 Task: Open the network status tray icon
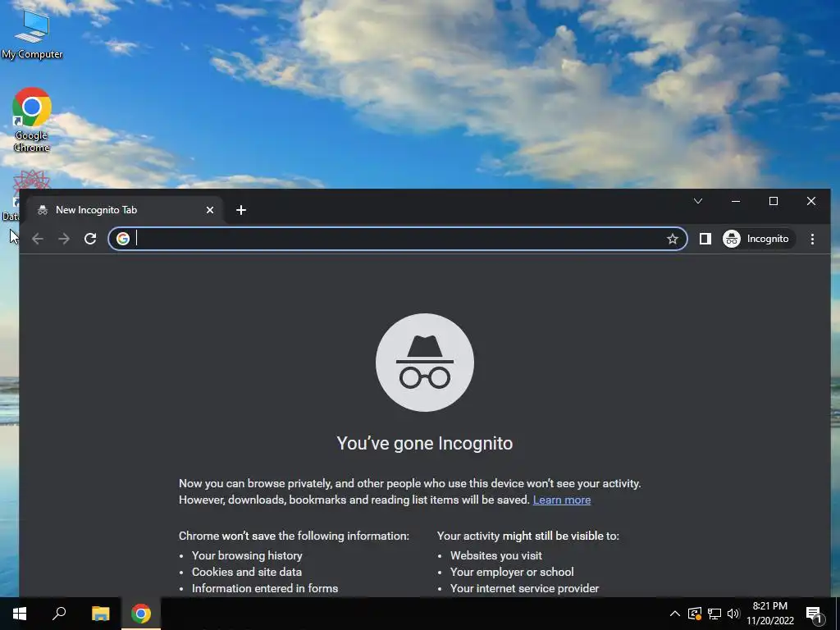tap(714, 614)
